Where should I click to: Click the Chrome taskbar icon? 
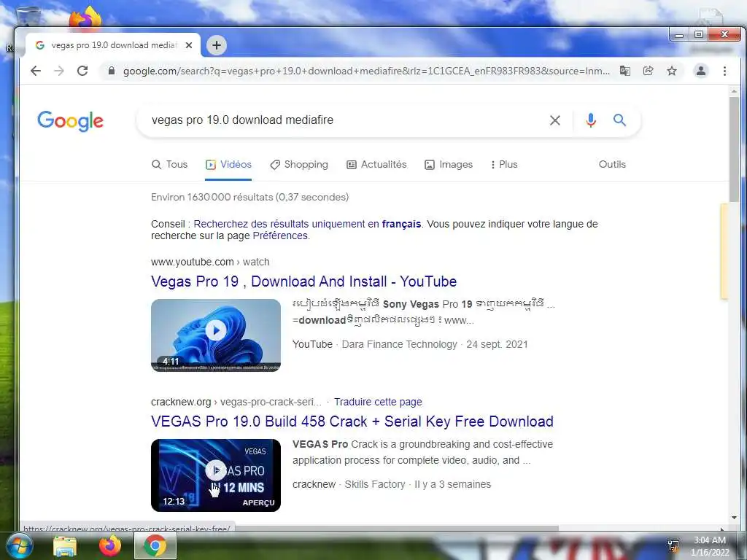[155, 545]
